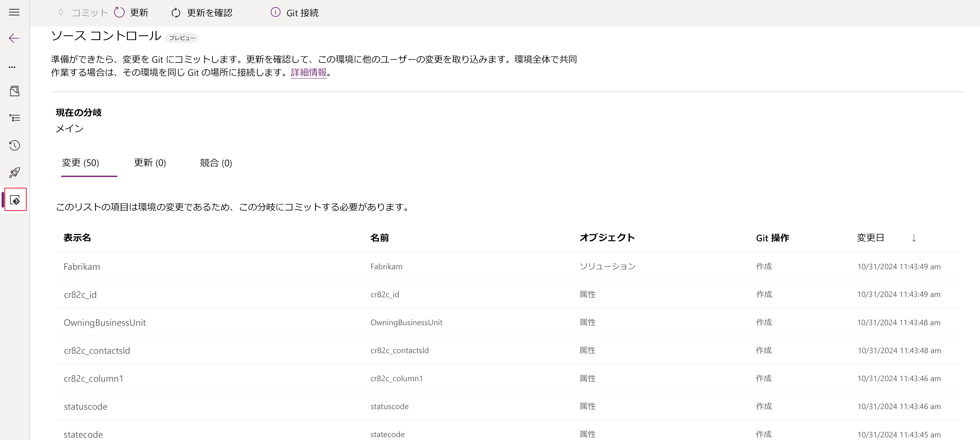Image resolution: width=980 pixels, height=440 pixels.
Task: Open the rocket Pipelines icon
Action: click(x=14, y=173)
